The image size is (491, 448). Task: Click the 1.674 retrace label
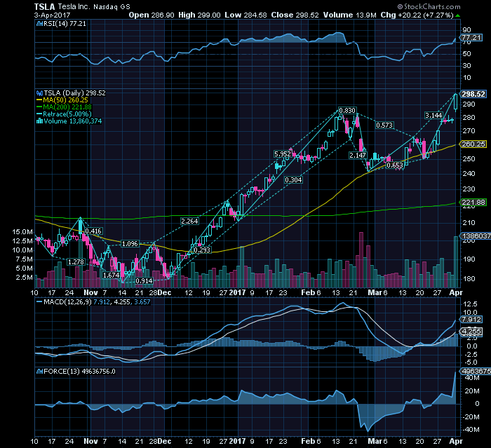pyautogui.click(x=111, y=276)
